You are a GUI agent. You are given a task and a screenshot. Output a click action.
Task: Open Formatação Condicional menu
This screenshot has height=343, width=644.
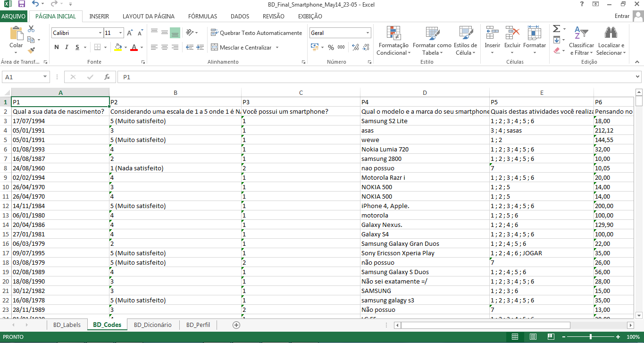click(x=393, y=41)
